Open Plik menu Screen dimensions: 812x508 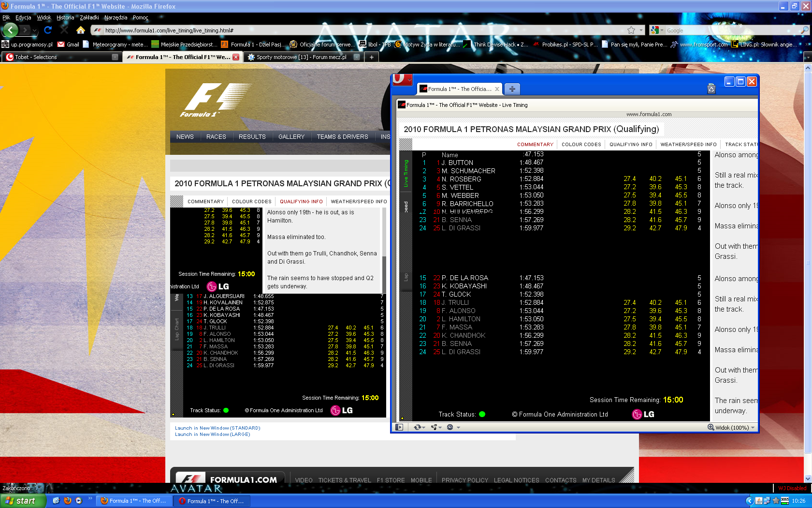coord(6,17)
